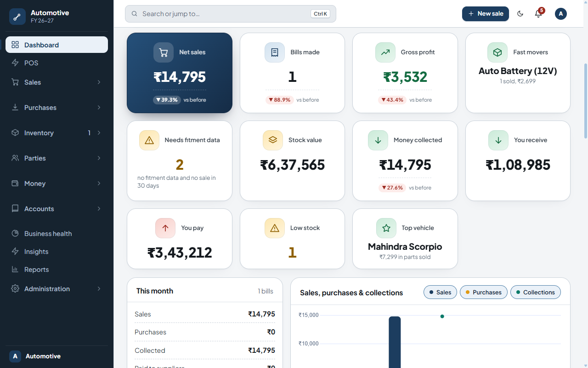588x368 pixels.
Task: Open user avatar menu top right
Action: click(561, 14)
